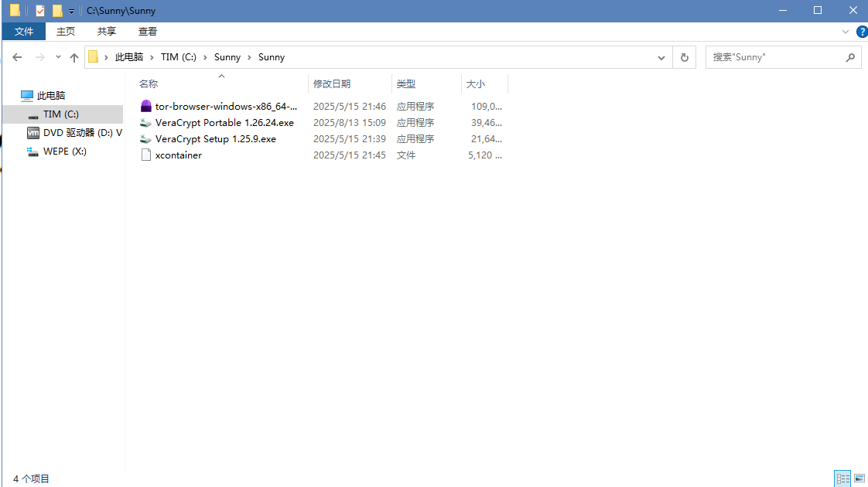Click the chevron after 此电脑 breadcrumb
This screenshot has height=487, width=868.
pos(152,57)
